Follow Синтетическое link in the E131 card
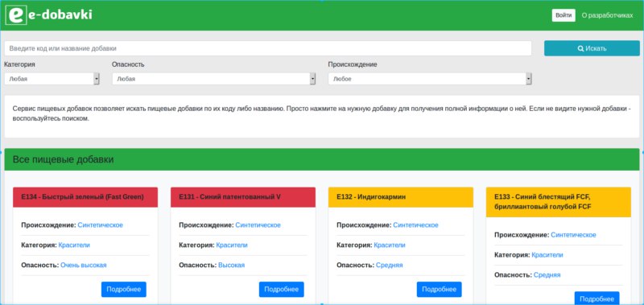 coord(258,225)
